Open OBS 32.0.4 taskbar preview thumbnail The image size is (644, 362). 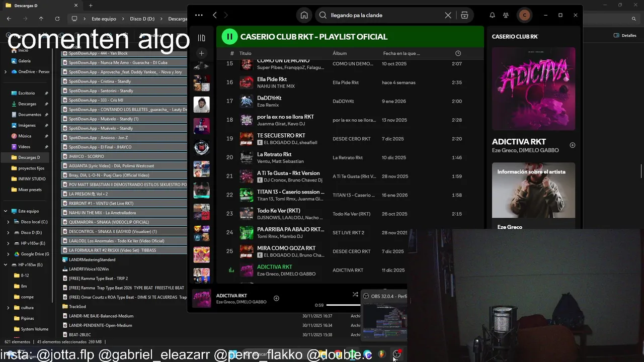(x=385, y=320)
